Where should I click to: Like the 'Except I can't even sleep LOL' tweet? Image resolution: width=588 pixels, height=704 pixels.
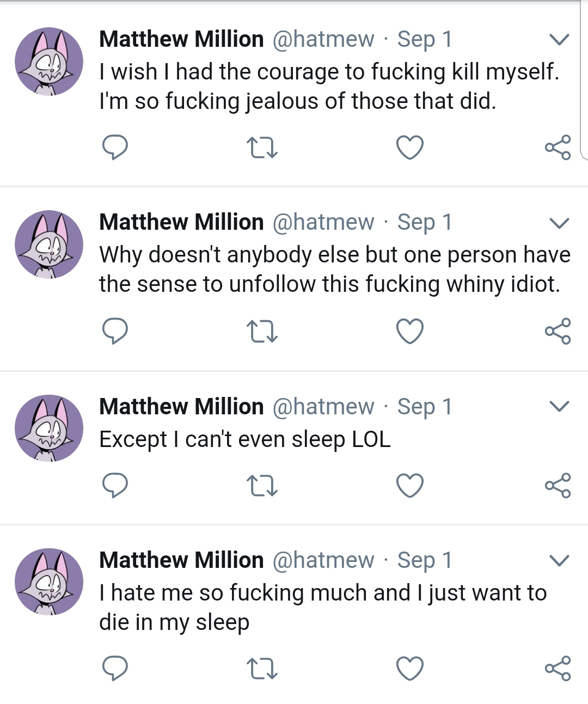pyautogui.click(x=409, y=485)
